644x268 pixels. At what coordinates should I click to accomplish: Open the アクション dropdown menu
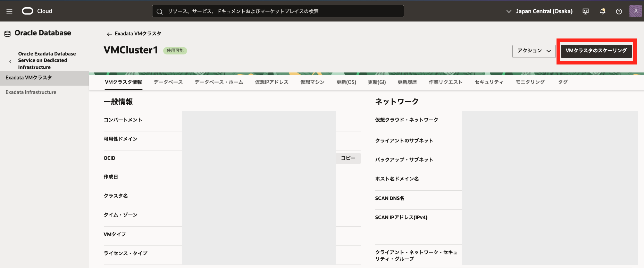(x=534, y=51)
